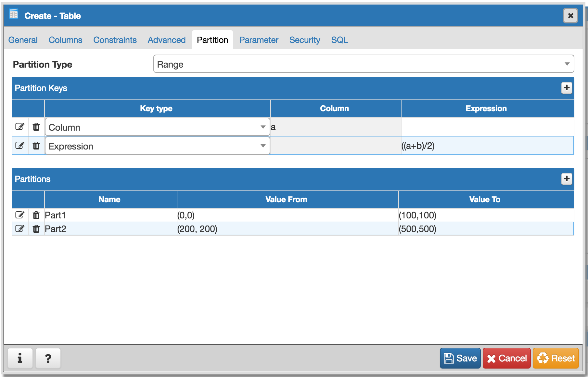Image resolution: width=588 pixels, height=377 pixels.
Task: Switch to the Columns tab
Action: coord(65,40)
